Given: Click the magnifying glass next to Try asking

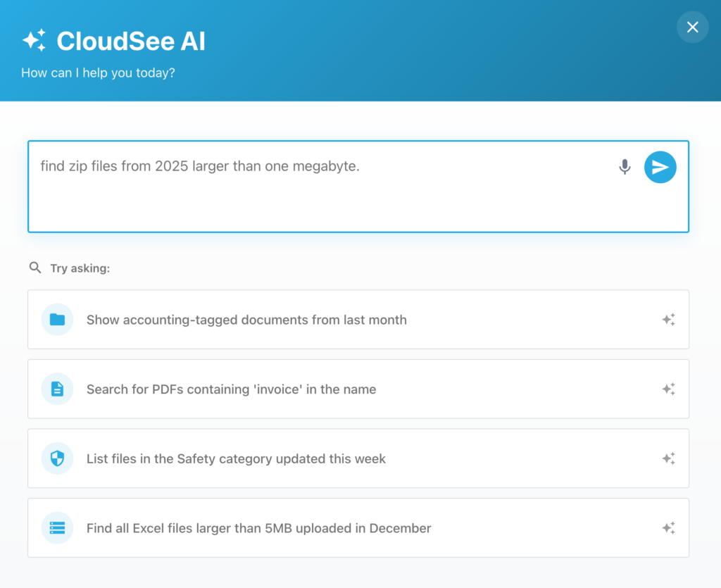Looking at the screenshot, I should 35,268.
